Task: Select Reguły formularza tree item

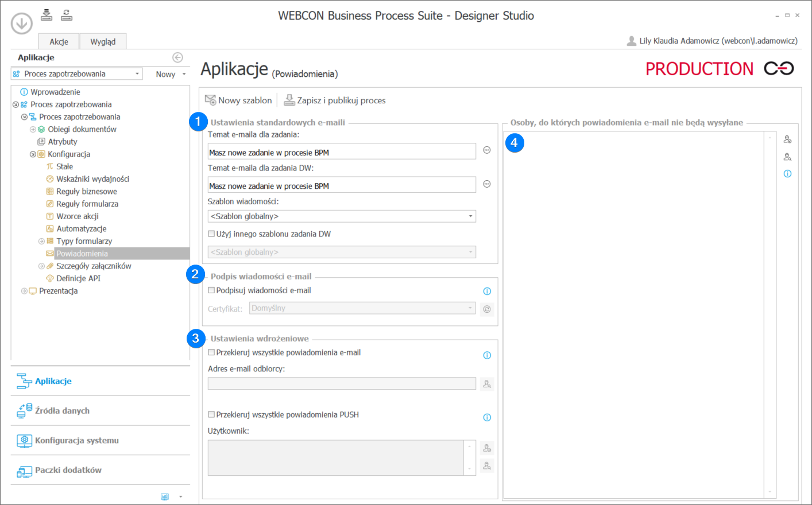Action: [87, 204]
